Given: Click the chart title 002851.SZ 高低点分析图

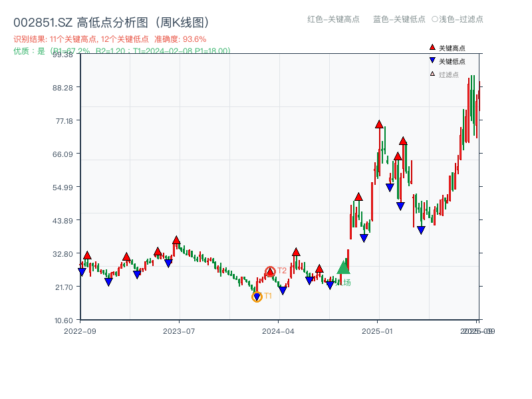Looking at the screenshot, I should point(110,23).
